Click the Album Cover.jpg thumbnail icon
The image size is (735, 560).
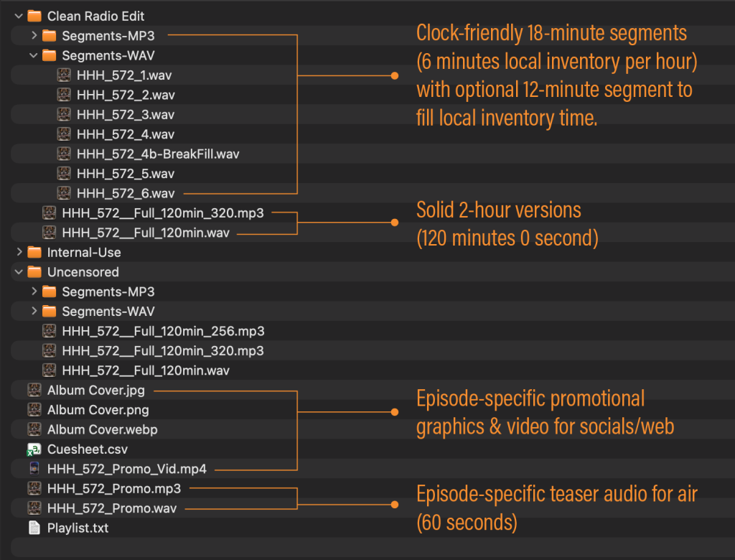pos(34,391)
